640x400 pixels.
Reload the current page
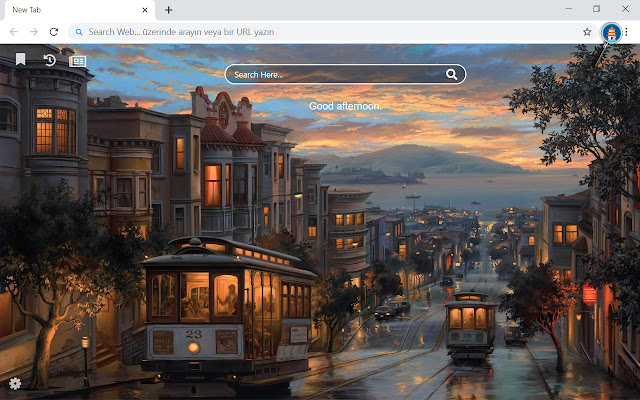[x=54, y=32]
